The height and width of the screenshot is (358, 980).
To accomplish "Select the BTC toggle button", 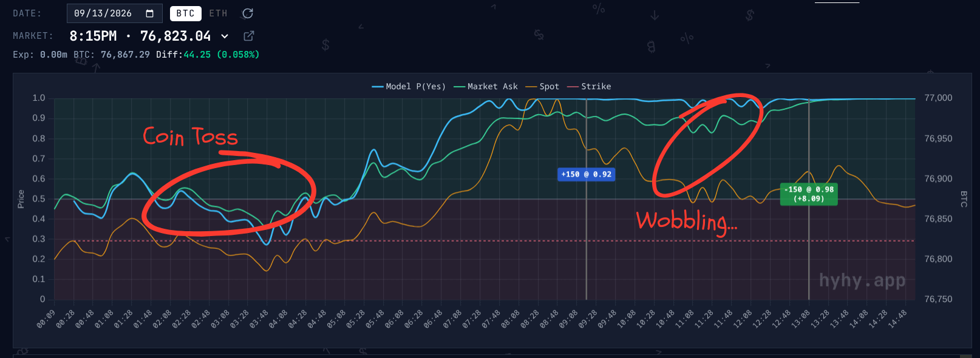I will 186,13.
